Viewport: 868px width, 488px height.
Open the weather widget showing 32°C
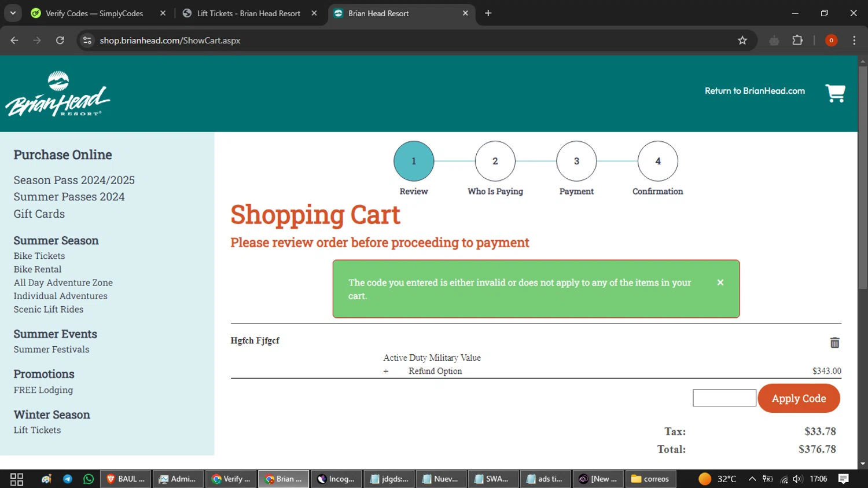pos(717,479)
